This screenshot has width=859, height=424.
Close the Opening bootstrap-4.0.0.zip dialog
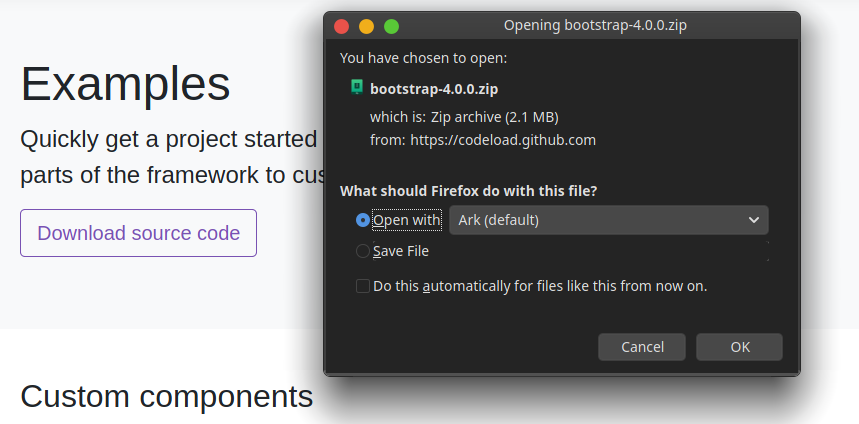pos(341,26)
